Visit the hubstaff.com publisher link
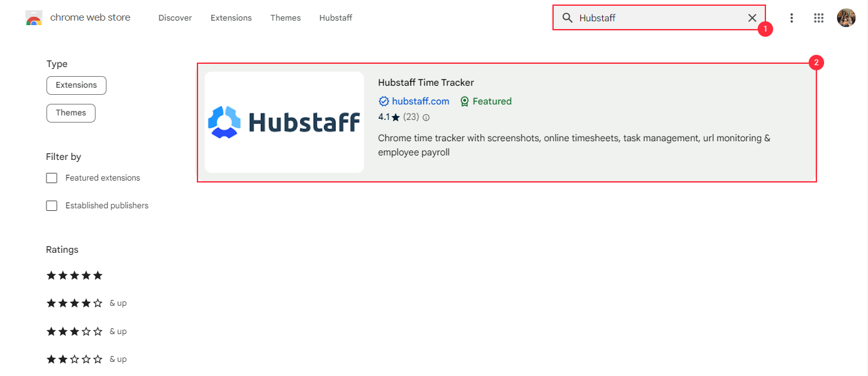Screen dimensions: 868x376 [421, 101]
